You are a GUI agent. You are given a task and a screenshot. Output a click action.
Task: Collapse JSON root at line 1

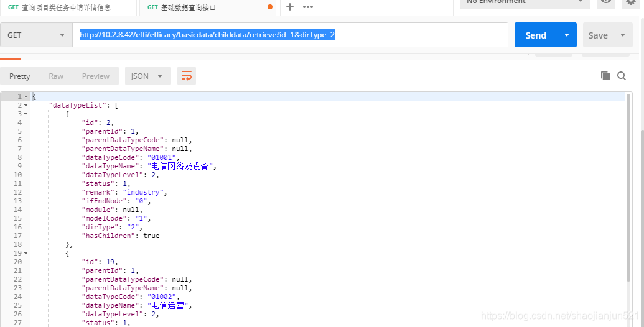coord(26,97)
